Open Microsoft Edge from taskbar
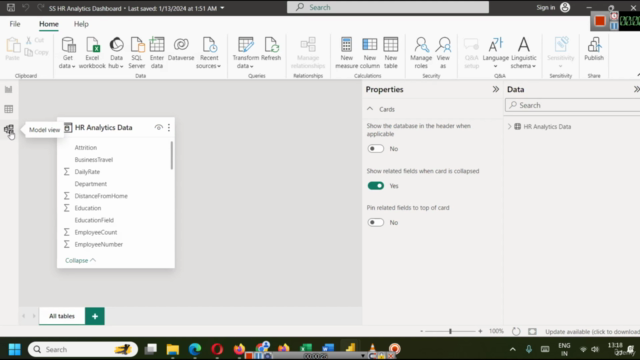The height and width of the screenshot is (360, 640). (x=195, y=349)
